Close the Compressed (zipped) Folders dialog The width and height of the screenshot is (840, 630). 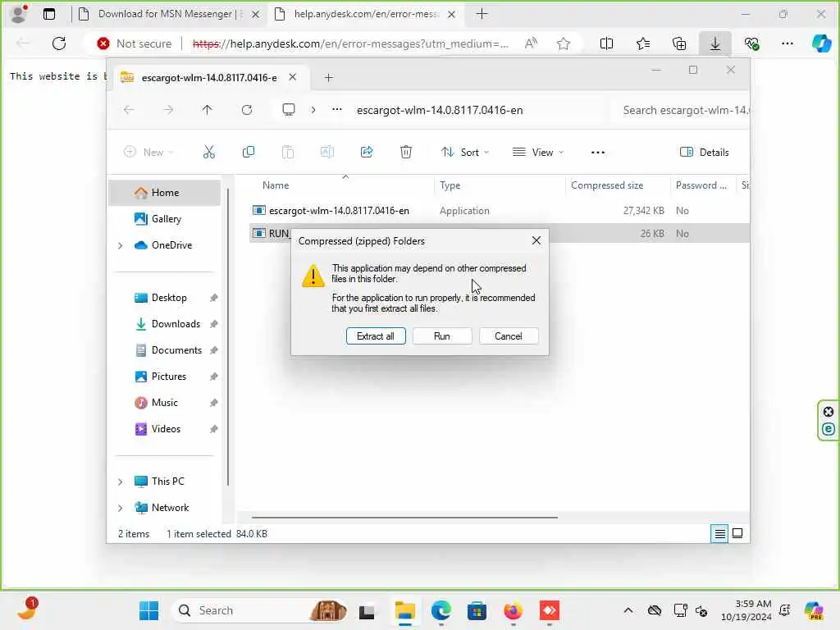tap(536, 240)
